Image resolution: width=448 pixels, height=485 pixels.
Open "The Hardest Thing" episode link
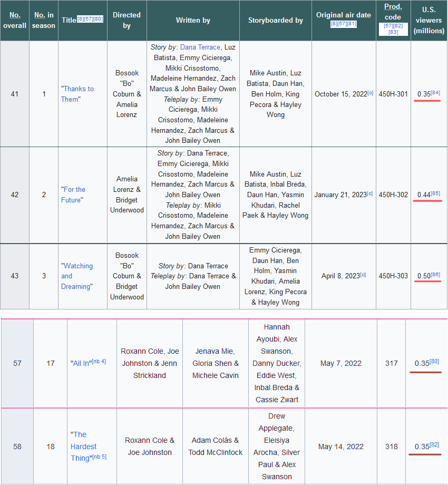[x=83, y=447]
